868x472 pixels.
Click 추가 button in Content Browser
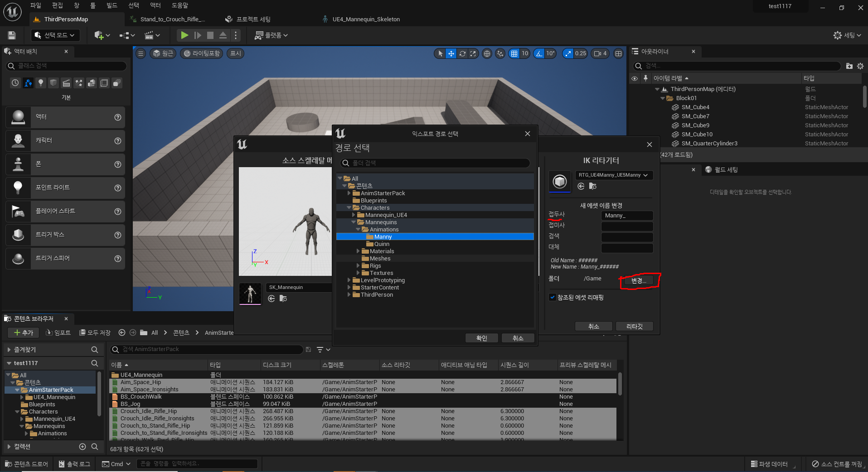point(24,332)
